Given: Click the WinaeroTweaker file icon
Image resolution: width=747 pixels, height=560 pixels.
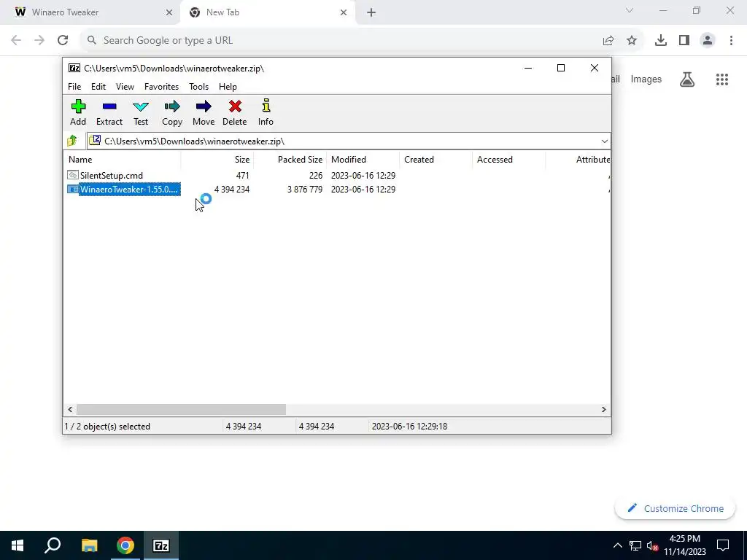Looking at the screenshot, I should click(72, 189).
